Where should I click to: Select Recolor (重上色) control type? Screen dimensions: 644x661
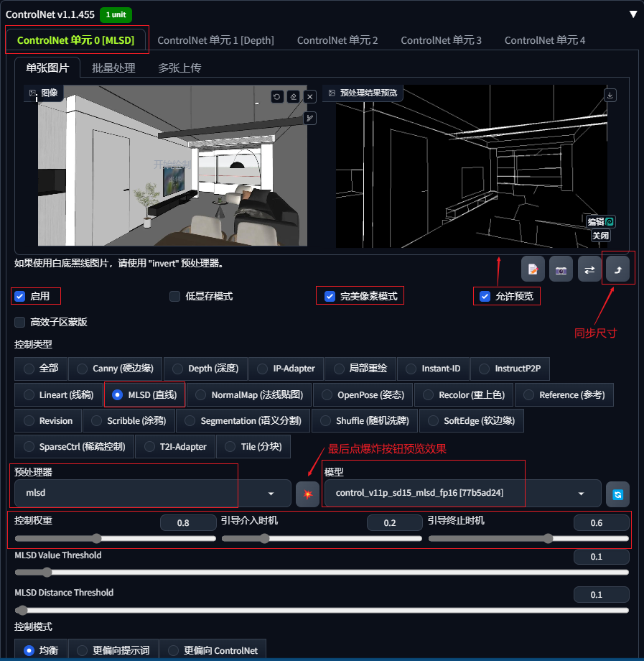tap(464, 395)
